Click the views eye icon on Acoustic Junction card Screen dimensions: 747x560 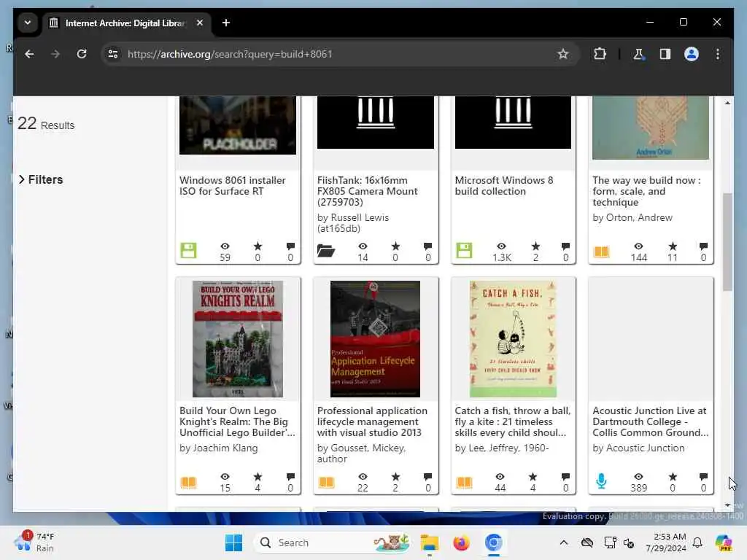[x=638, y=477]
